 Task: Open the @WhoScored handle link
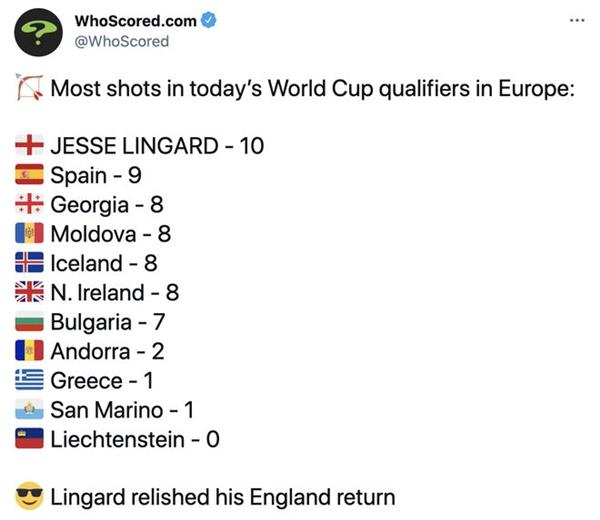(x=122, y=41)
